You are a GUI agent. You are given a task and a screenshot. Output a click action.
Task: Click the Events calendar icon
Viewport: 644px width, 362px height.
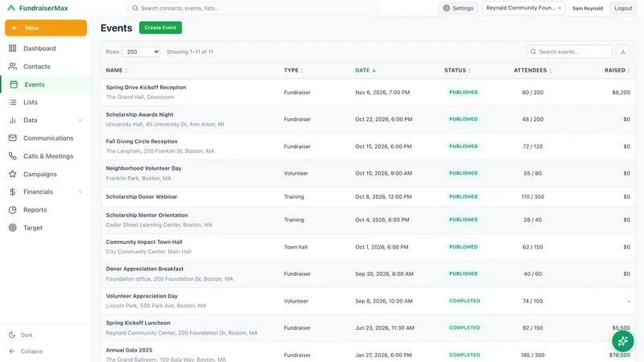[14, 84]
